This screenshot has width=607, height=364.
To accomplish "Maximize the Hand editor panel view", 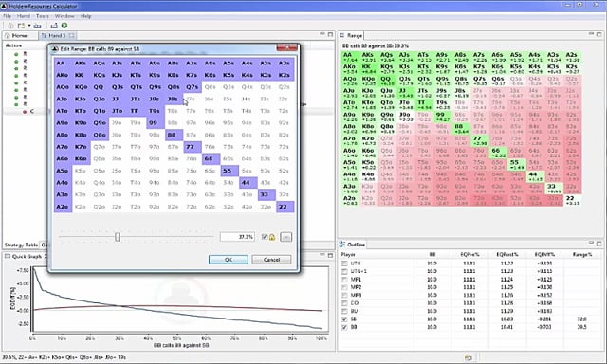I will click(x=330, y=34).
